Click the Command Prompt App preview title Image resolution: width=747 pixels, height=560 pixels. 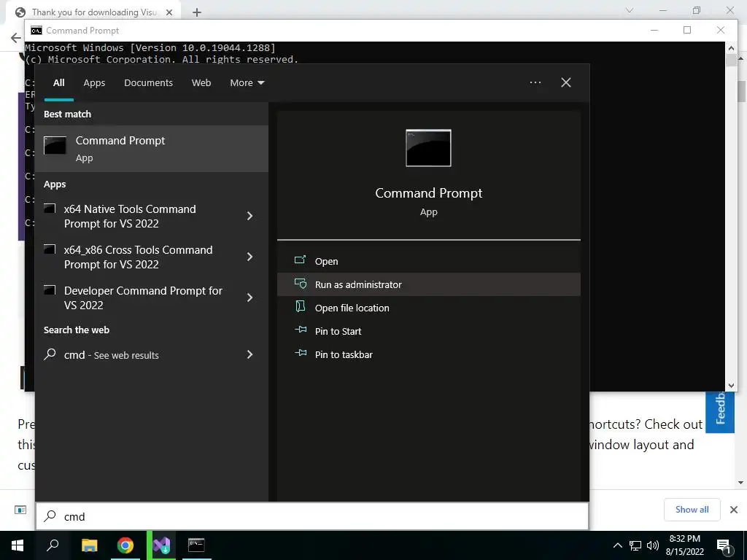pyautogui.click(x=428, y=192)
